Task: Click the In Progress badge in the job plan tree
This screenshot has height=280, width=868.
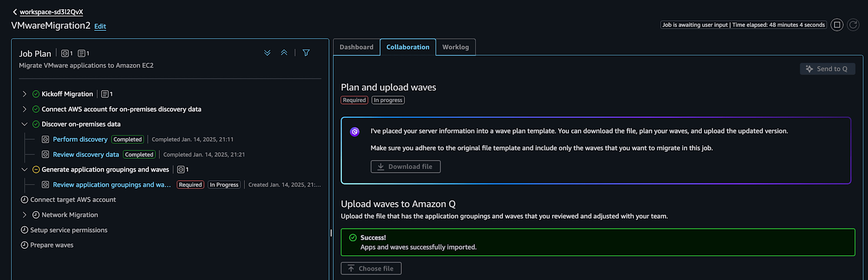Action: pyautogui.click(x=224, y=185)
